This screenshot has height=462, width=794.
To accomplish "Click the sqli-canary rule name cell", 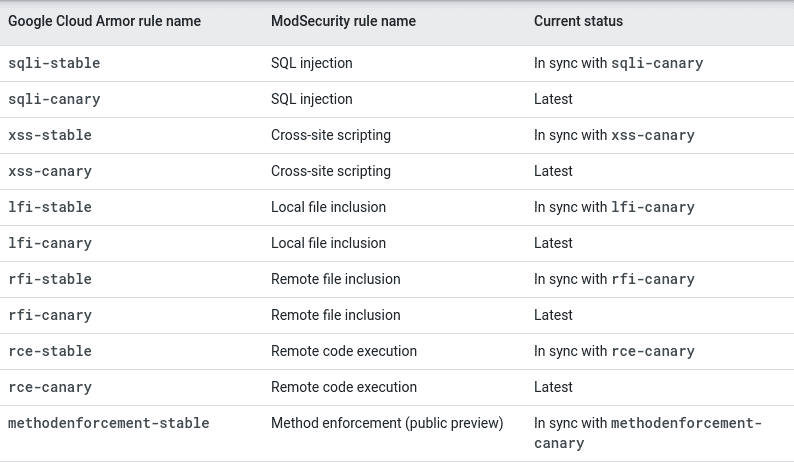I will [54, 99].
